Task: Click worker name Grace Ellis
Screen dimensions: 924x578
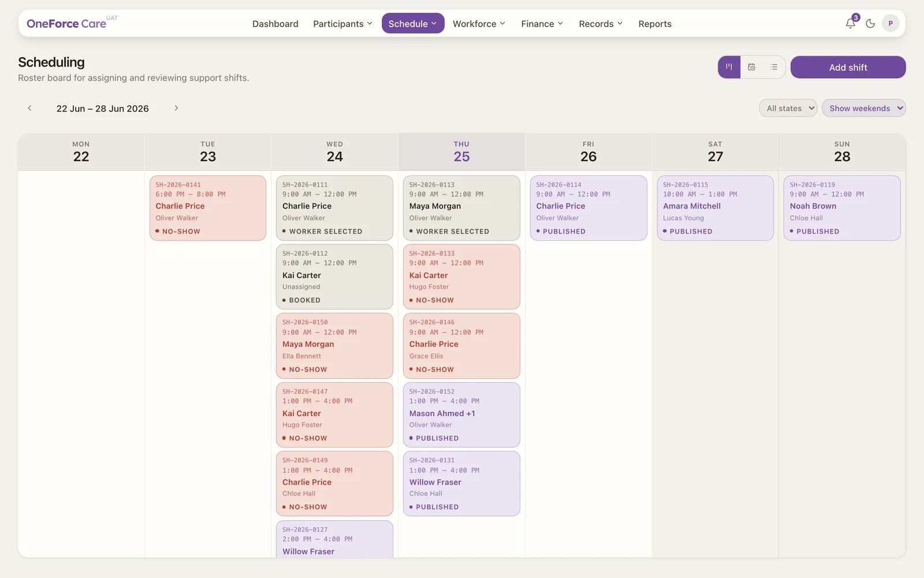Action: (x=426, y=356)
